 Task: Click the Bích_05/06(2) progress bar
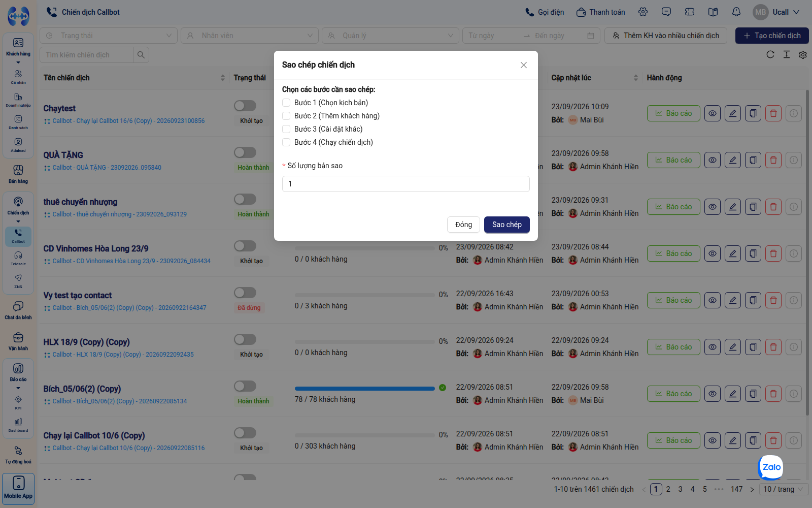click(364, 388)
